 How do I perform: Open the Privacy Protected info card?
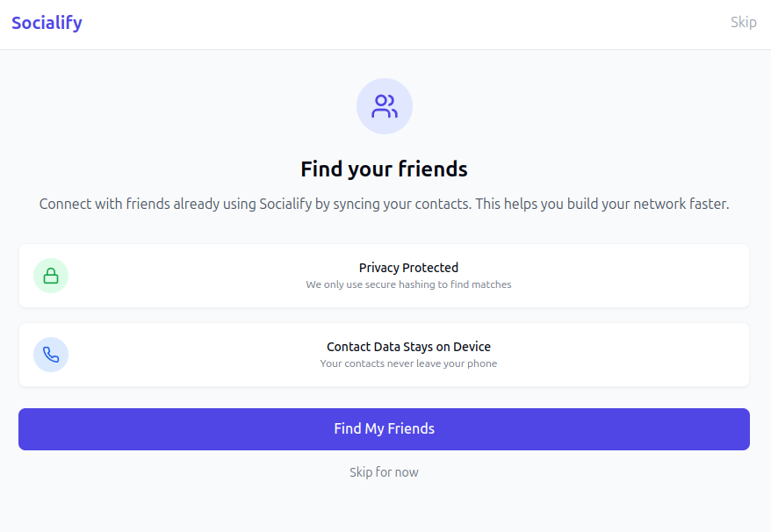pos(384,275)
